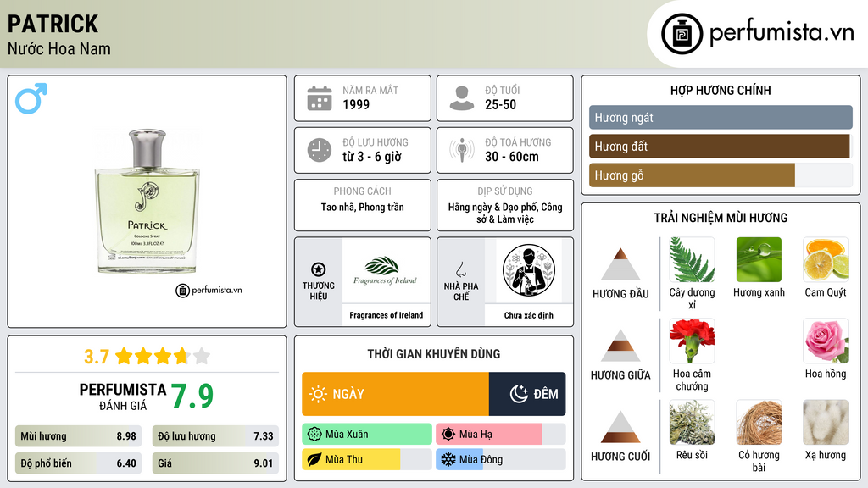868x488 pixels.
Task: Click the Hoa hồng rose image
Action: 826,341
